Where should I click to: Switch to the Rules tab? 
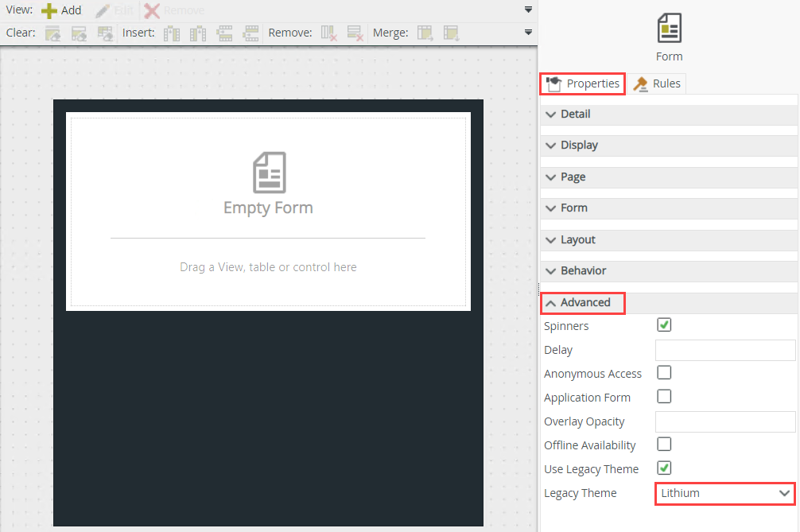click(657, 83)
